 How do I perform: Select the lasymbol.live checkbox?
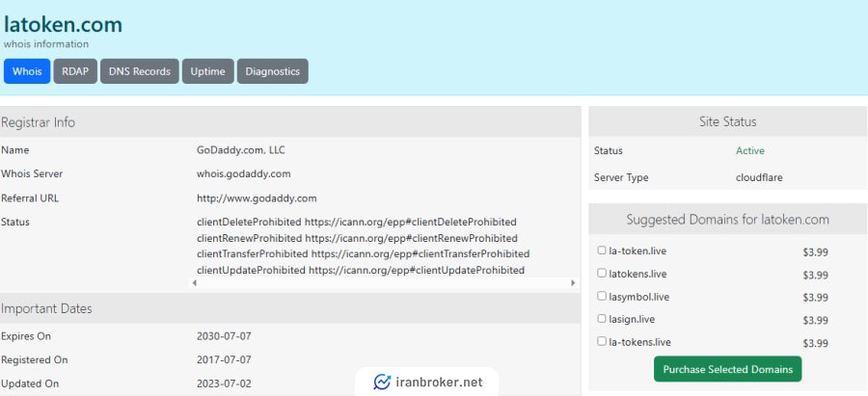(602, 296)
